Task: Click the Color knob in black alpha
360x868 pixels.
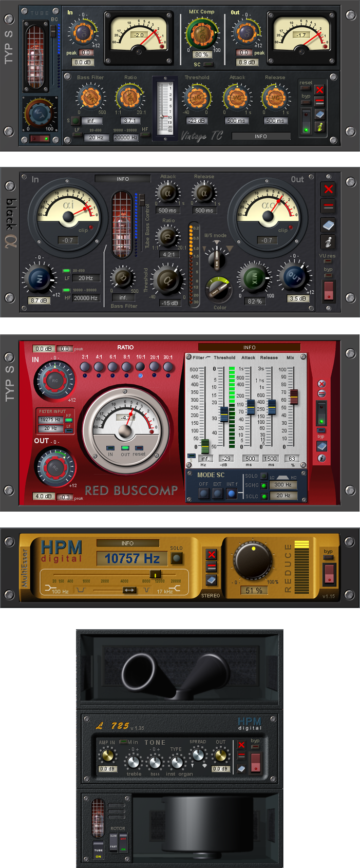Action: [x=220, y=290]
